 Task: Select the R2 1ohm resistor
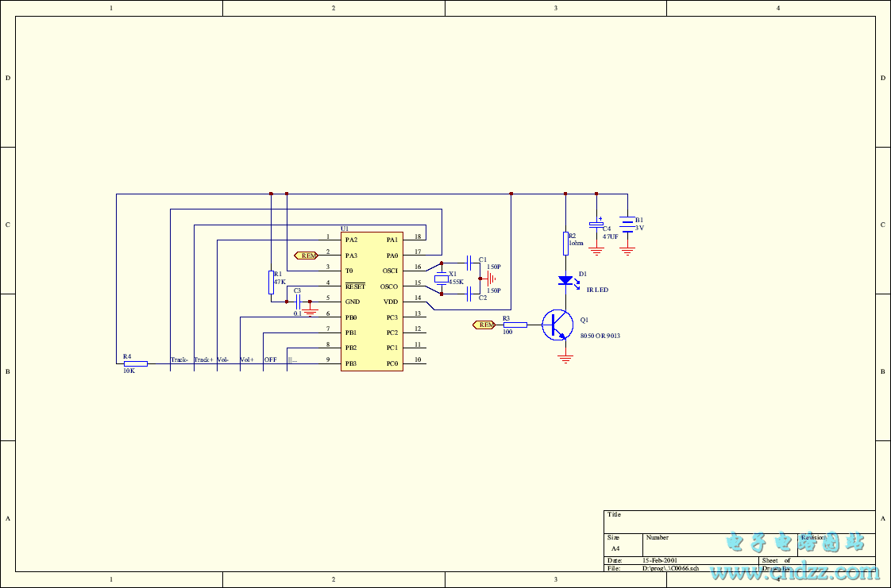tap(565, 243)
